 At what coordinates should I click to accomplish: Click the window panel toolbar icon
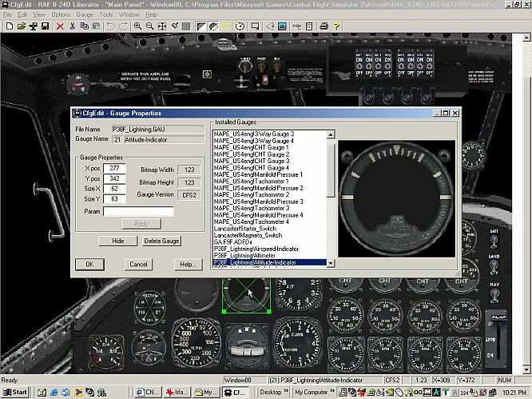pos(255,26)
